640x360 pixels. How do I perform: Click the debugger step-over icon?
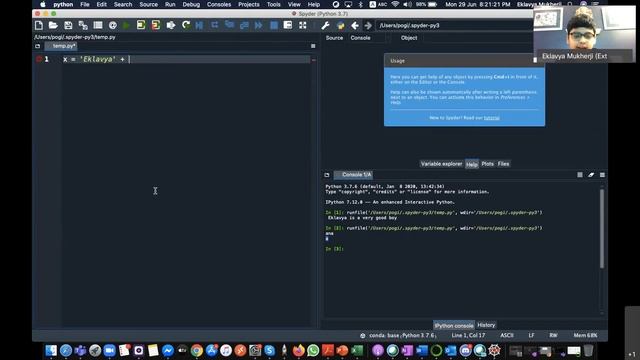pos(215,25)
